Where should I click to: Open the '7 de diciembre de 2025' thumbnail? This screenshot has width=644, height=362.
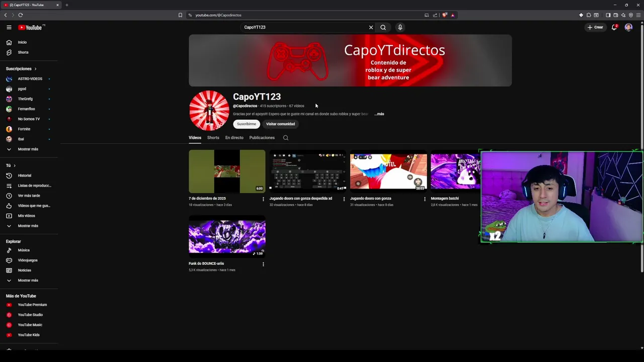[227, 171]
